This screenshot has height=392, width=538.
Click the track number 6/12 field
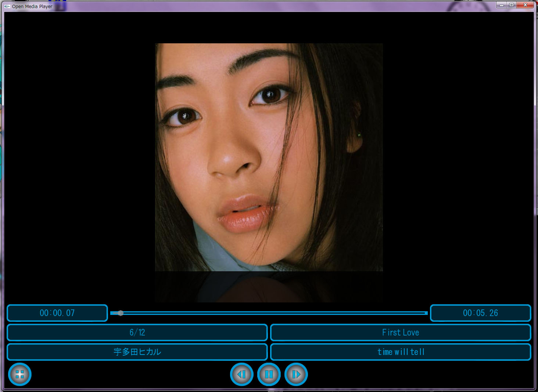click(x=137, y=333)
